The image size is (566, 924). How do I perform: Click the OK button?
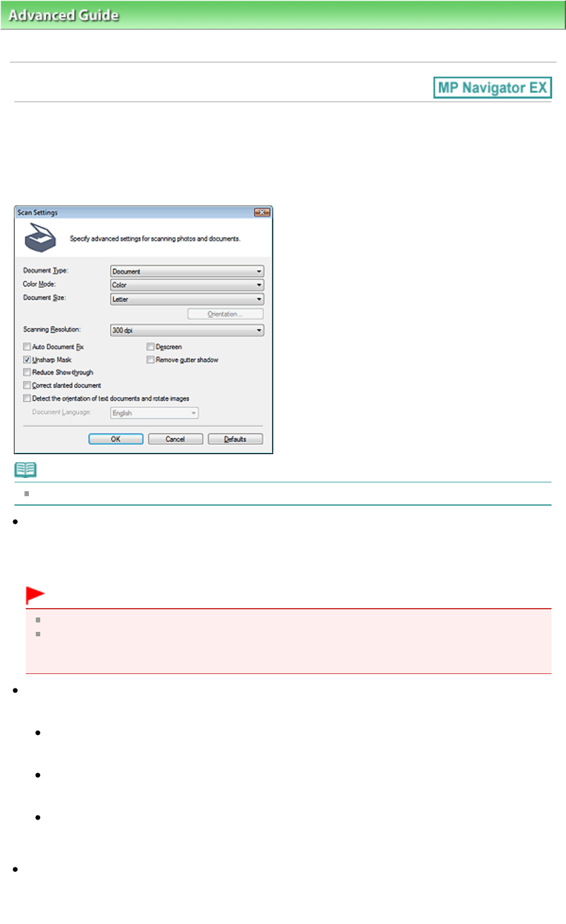pos(116,439)
